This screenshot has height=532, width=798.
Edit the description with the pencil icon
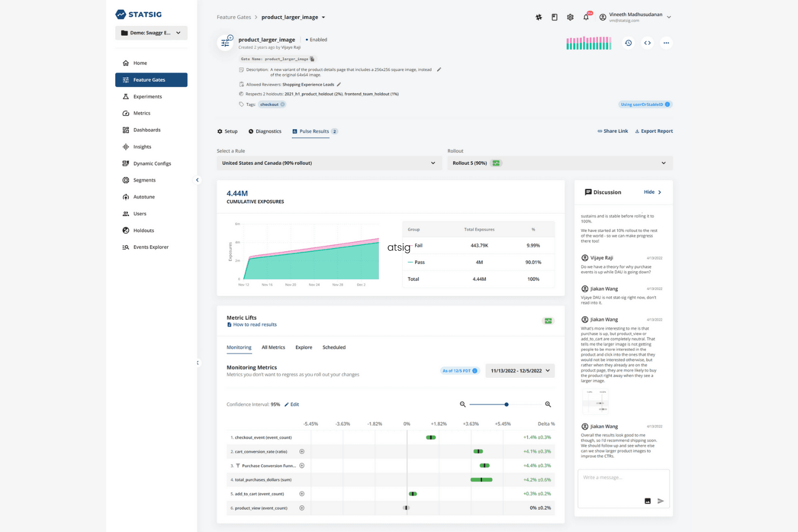click(x=439, y=70)
